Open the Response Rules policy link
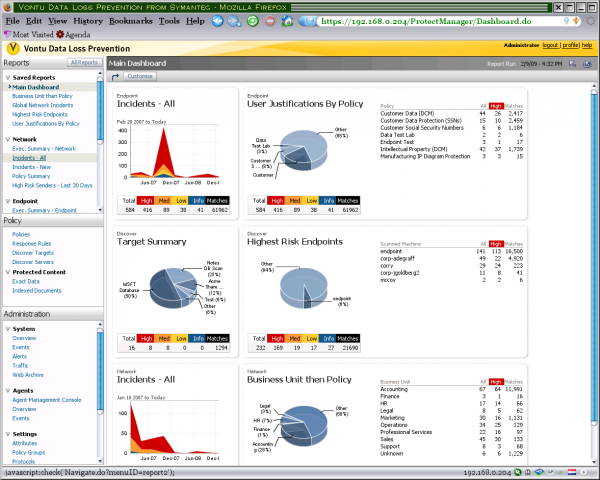This screenshot has height=480, width=600. (31, 244)
